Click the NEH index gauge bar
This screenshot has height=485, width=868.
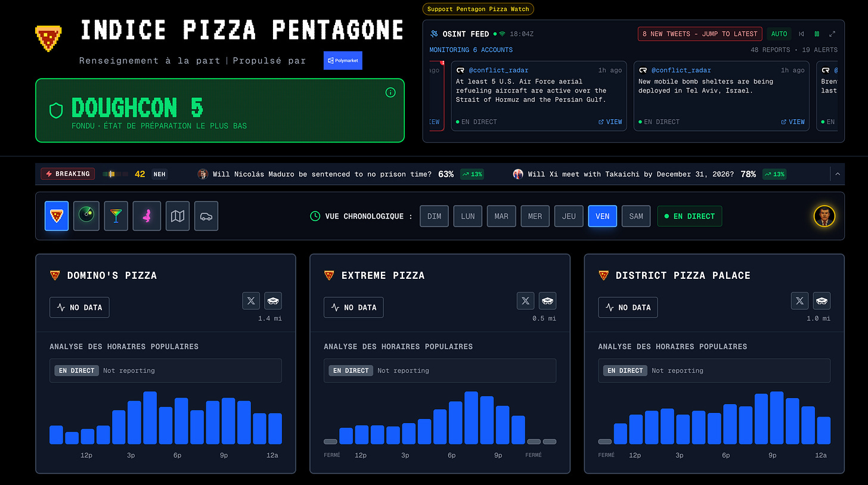point(115,174)
